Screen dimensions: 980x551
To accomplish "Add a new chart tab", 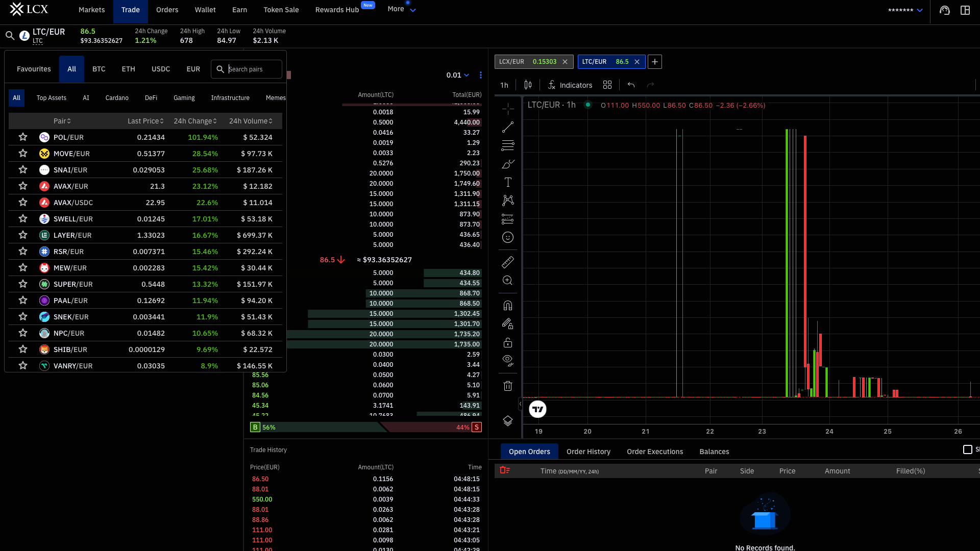I will [x=655, y=62].
